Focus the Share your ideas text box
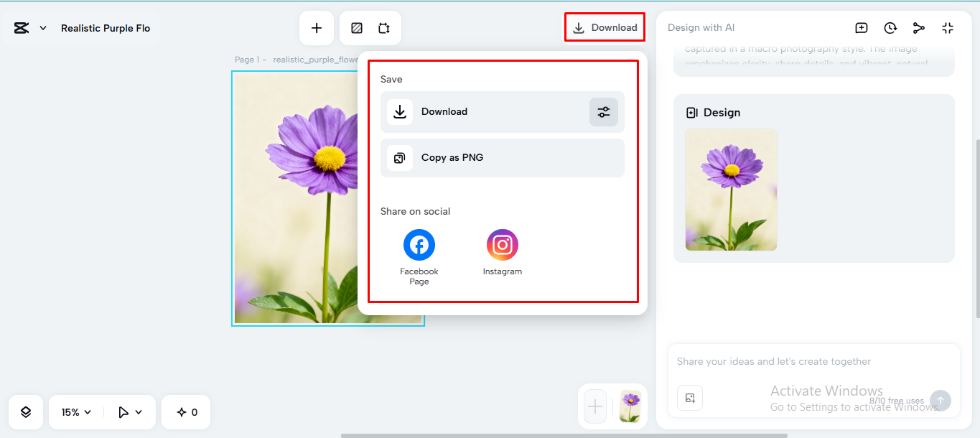980x438 pixels. click(x=813, y=362)
